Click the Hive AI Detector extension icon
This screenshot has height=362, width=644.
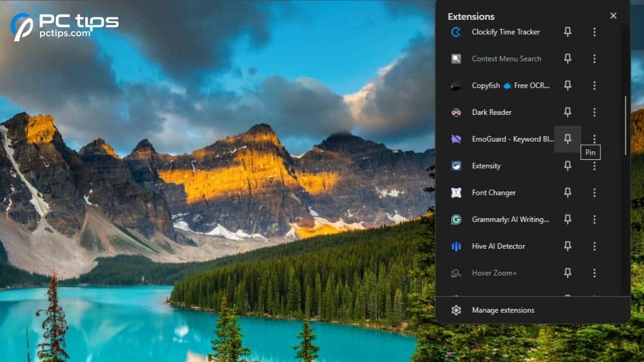tap(456, 246)
